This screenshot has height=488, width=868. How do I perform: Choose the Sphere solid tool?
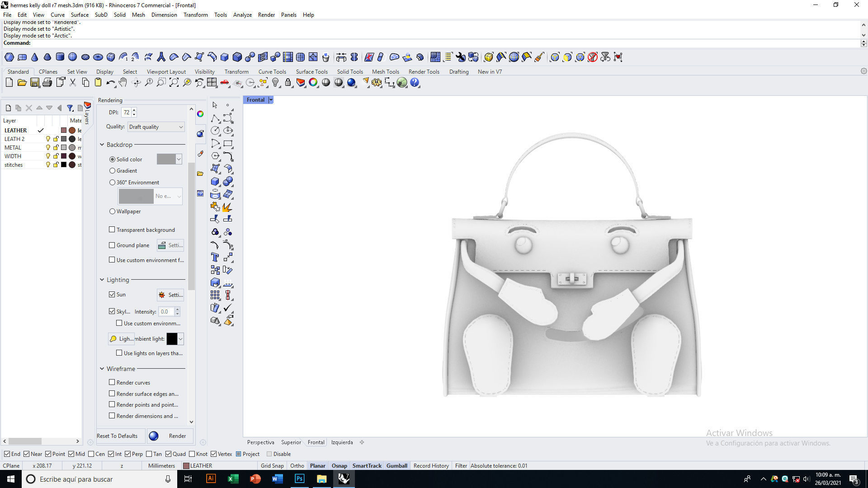coord(72,57)
